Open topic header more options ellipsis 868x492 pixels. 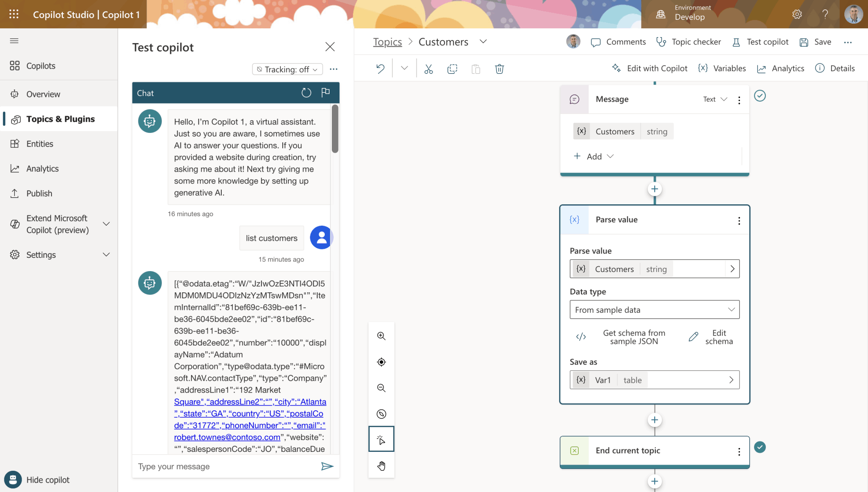848,42
